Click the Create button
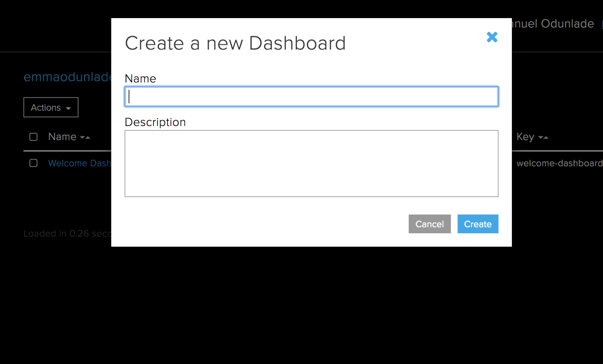 (478, 224)
